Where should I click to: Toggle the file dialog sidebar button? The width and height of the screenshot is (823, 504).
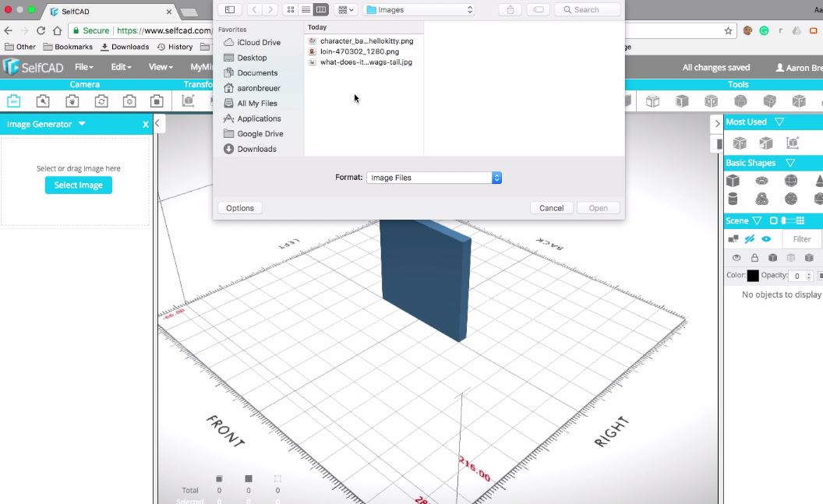click(230, 9)
